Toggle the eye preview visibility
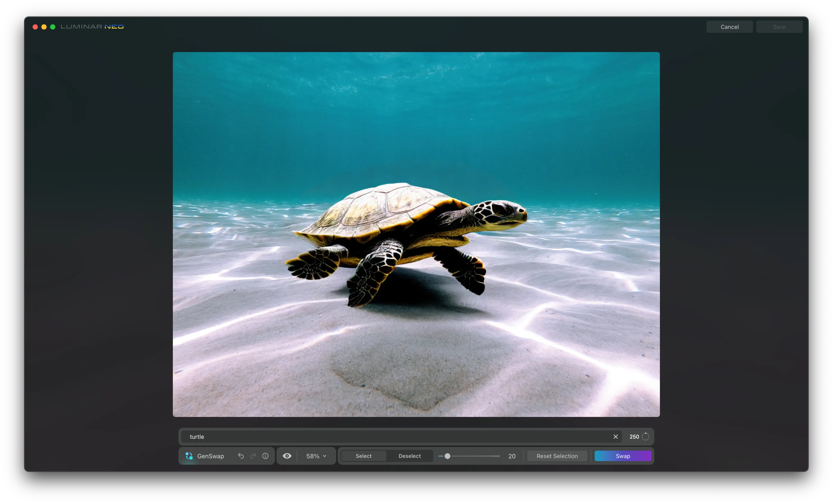 (287, 456)
